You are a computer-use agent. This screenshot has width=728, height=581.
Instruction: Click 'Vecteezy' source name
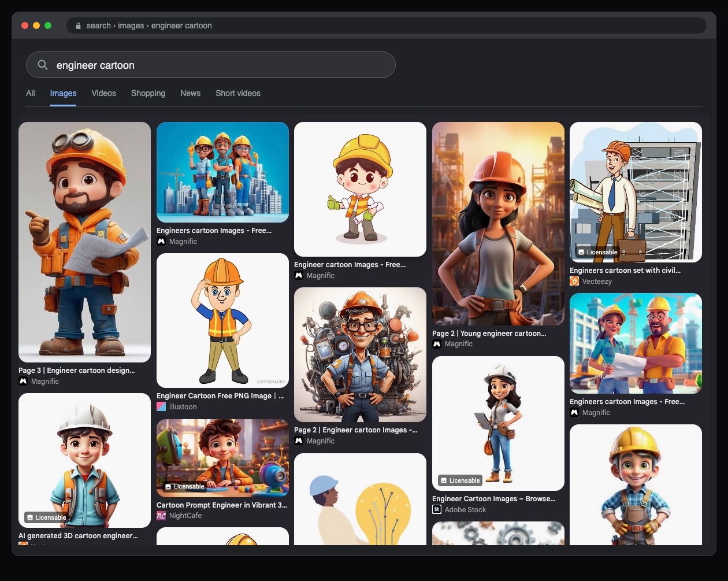597,281
